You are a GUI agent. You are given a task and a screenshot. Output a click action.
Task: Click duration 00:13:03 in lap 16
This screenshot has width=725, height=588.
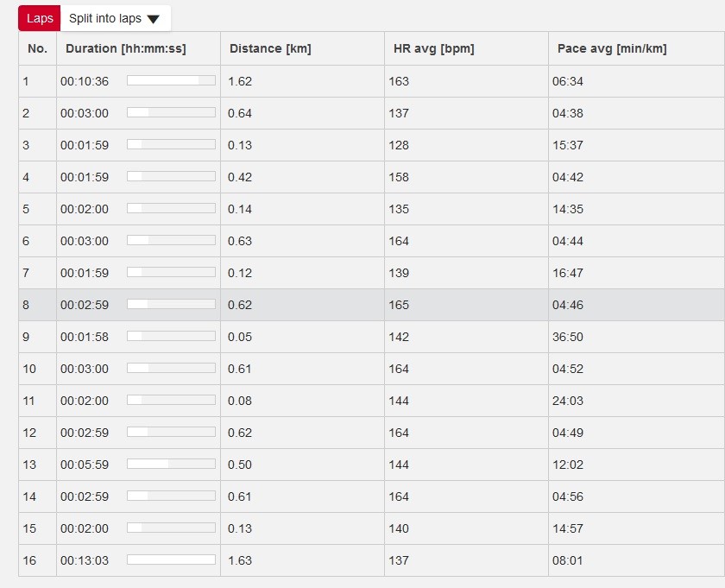pyautogui.click(x=85, y=560)
